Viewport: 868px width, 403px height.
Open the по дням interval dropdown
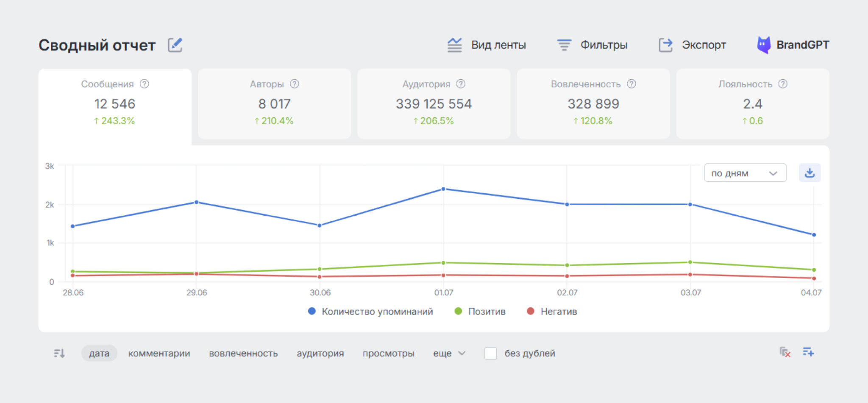tap(745, 172)
